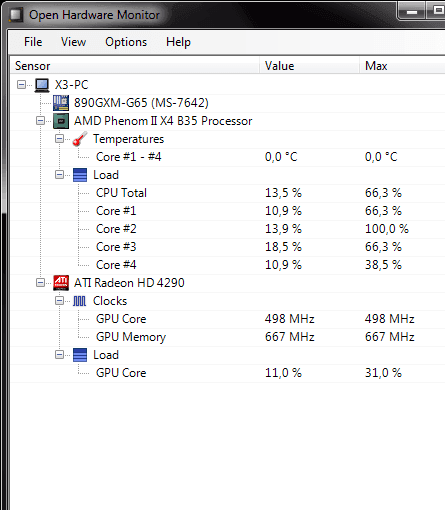Select the CPU Total load row

228,193
